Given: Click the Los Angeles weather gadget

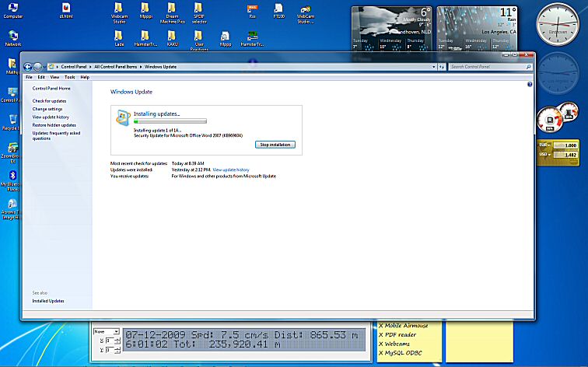Looking at the screenshot, I should 478,30.
